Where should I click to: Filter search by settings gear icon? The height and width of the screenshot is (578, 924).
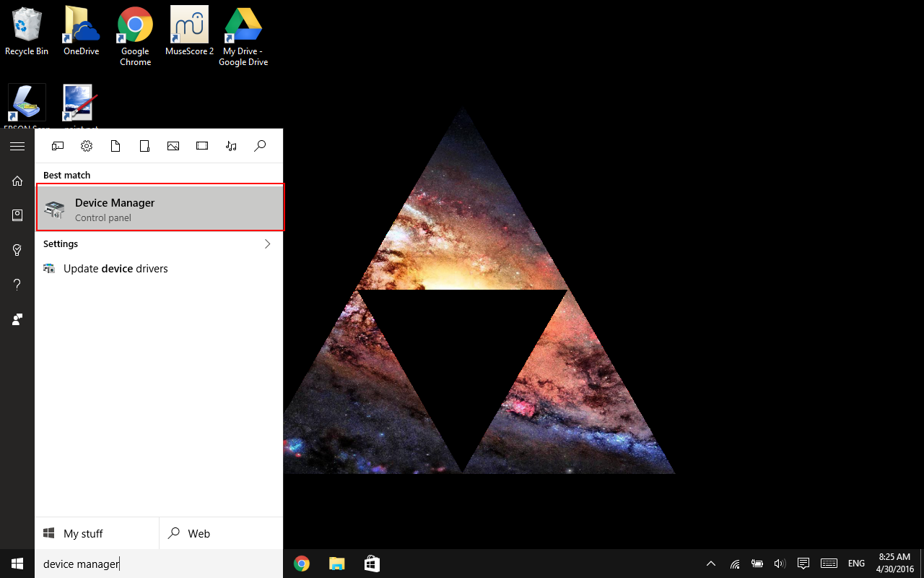click(87, 146)
